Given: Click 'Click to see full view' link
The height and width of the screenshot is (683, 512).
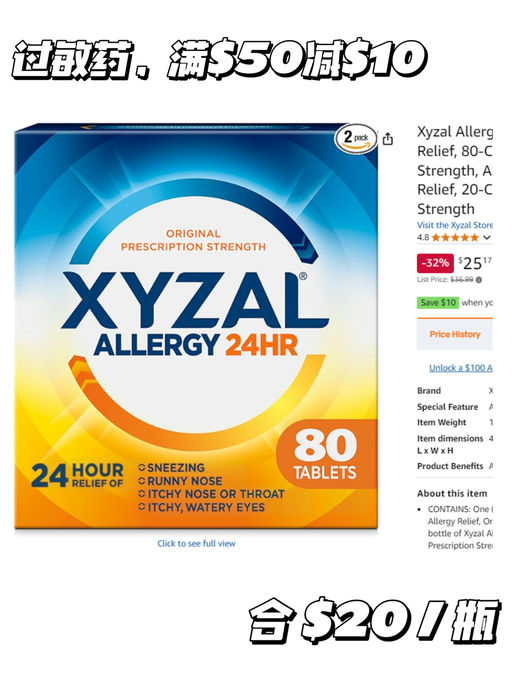Looking at the screenshot, I should tap(196, 544).
